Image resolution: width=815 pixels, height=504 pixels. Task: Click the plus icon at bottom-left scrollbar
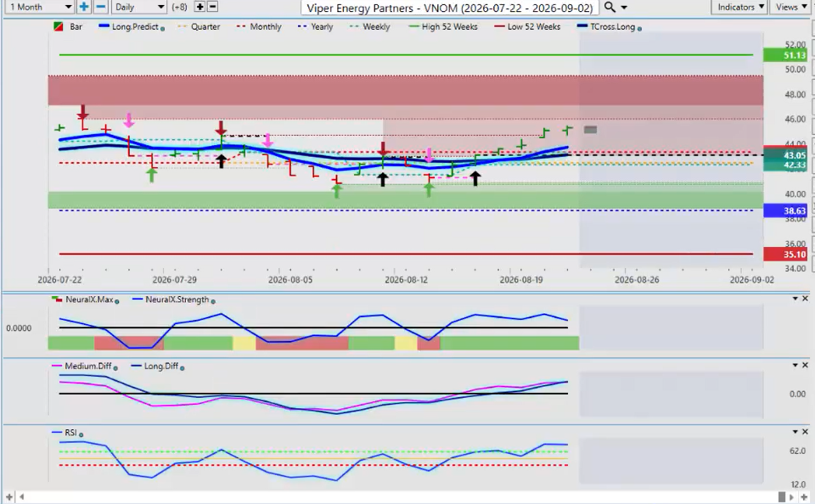pos(8,496)
